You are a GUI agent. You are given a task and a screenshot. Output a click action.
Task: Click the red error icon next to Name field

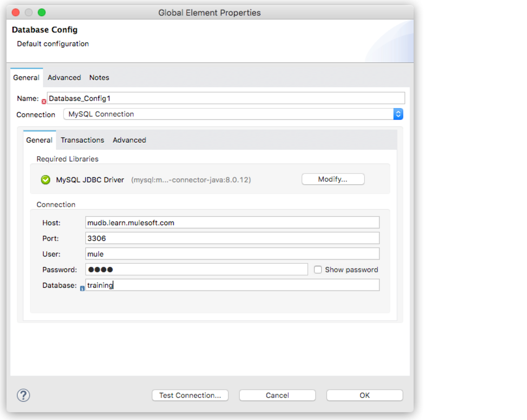point(44,101)
